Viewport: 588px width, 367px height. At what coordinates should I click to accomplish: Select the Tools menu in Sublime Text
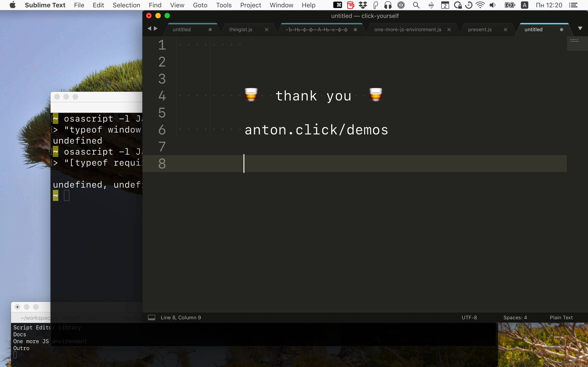pyautogui.click(x=223, y=5)
